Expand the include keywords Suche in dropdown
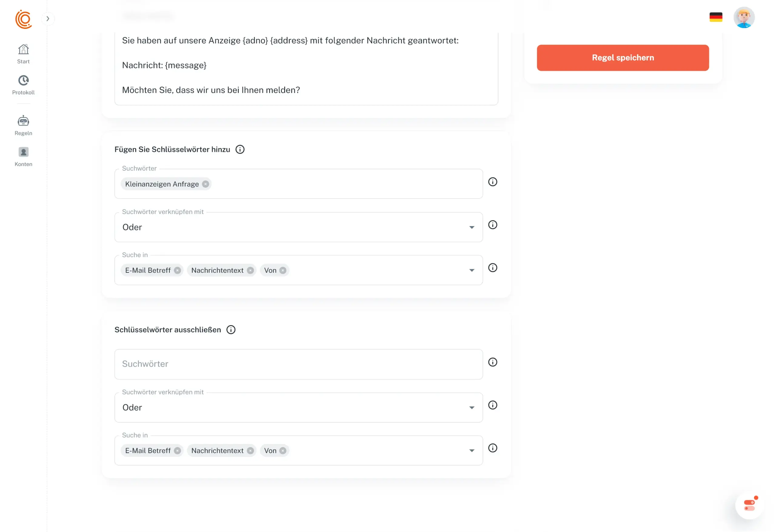The height and width of the screenshot is (532, 776). click(x=471, y=270)
